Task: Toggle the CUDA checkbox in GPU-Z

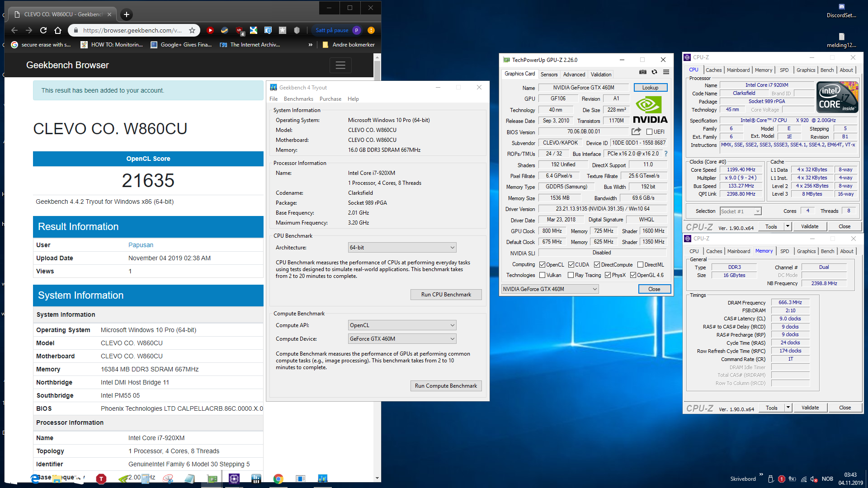Action: coord(571,265)
